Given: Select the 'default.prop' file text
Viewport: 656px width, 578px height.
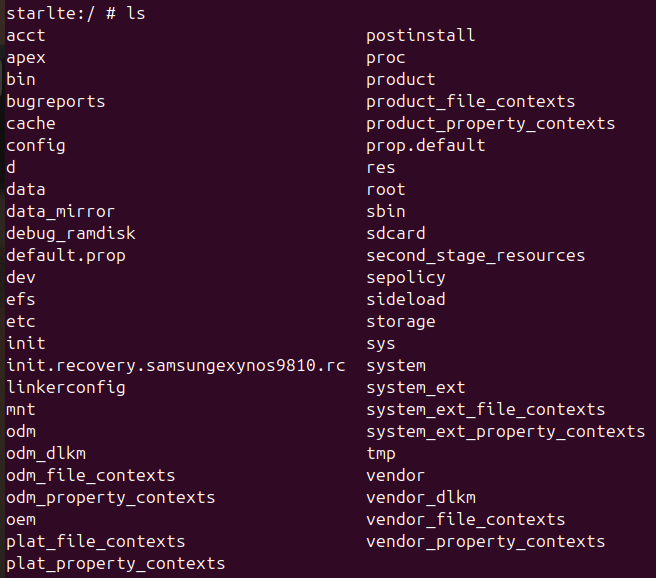Looking at the screenshot, I should pos(66,256).
